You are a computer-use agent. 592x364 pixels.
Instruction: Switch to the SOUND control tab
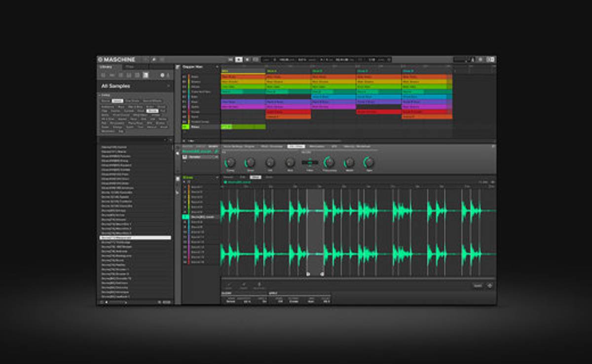(x=213, y=146)
